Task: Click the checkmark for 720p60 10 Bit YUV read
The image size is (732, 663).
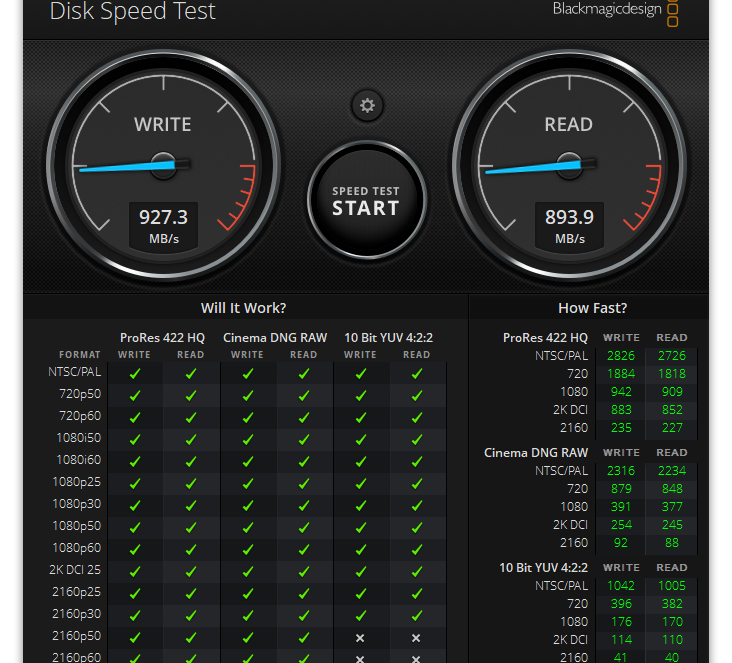Action: 417,417
